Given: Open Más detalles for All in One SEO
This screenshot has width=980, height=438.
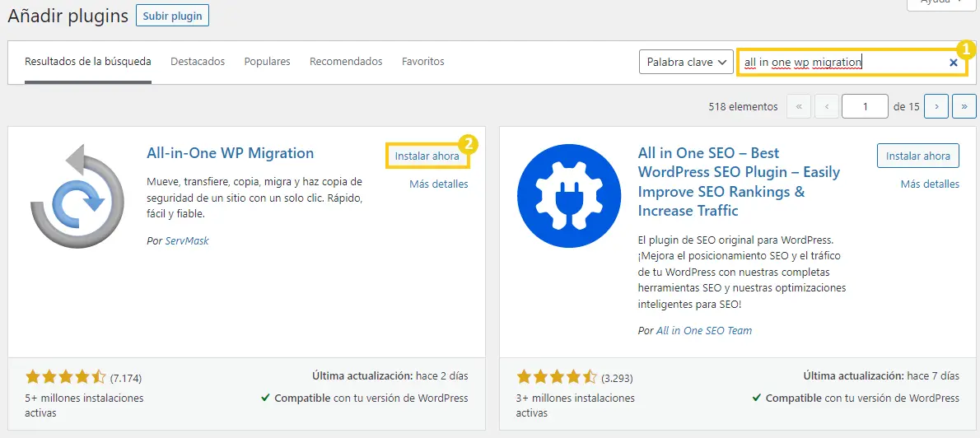Looking at the screenshot, I should (x=930, y=184).
